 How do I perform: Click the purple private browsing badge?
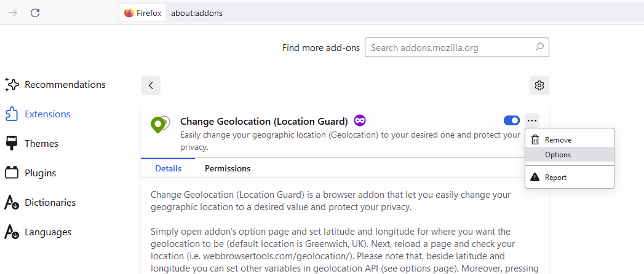coord(360,121)
